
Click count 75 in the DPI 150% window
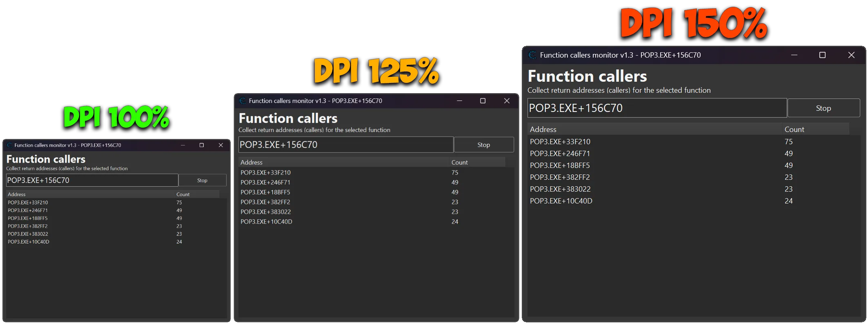[789, 141]
